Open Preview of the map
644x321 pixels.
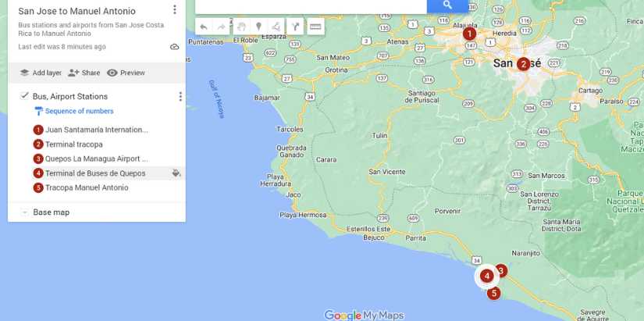[126, 73]
